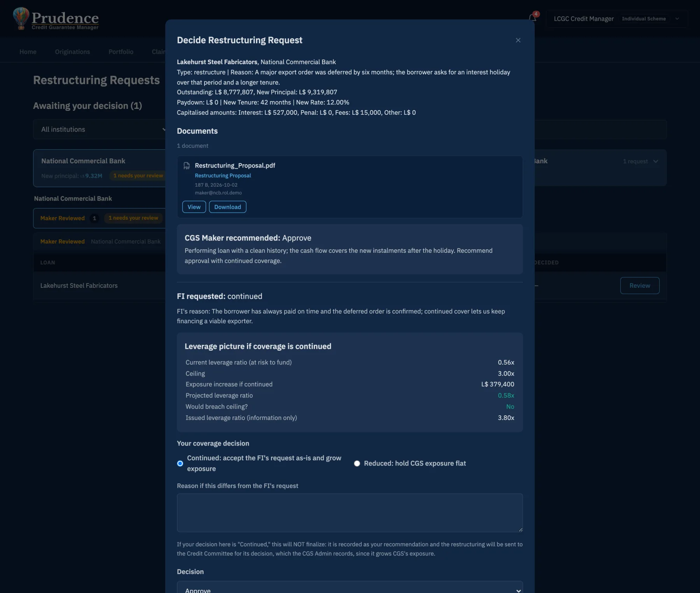Open the notifications bell icon

(532, 18)
